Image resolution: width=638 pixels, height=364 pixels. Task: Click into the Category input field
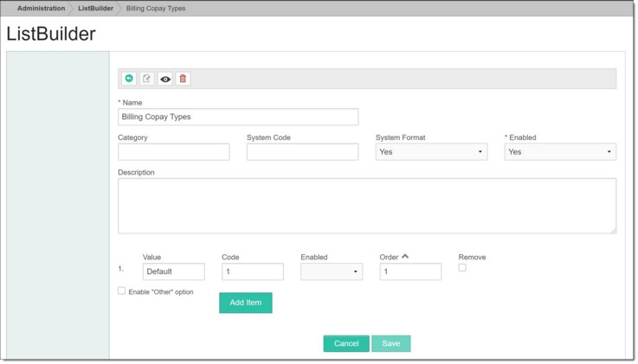click(x=174, y=152)
